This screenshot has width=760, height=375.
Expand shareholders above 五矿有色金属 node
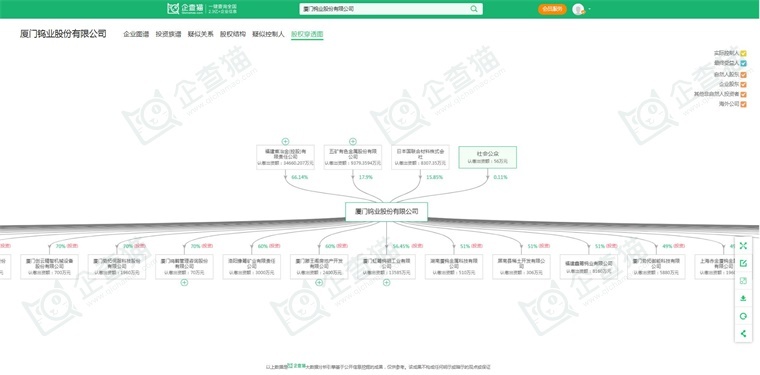point(353,141)
